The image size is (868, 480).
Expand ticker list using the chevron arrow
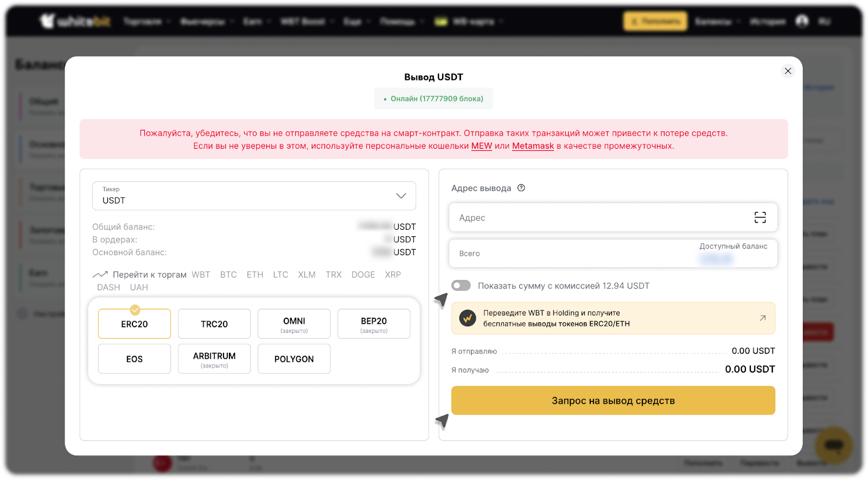[x=401, y=196]
